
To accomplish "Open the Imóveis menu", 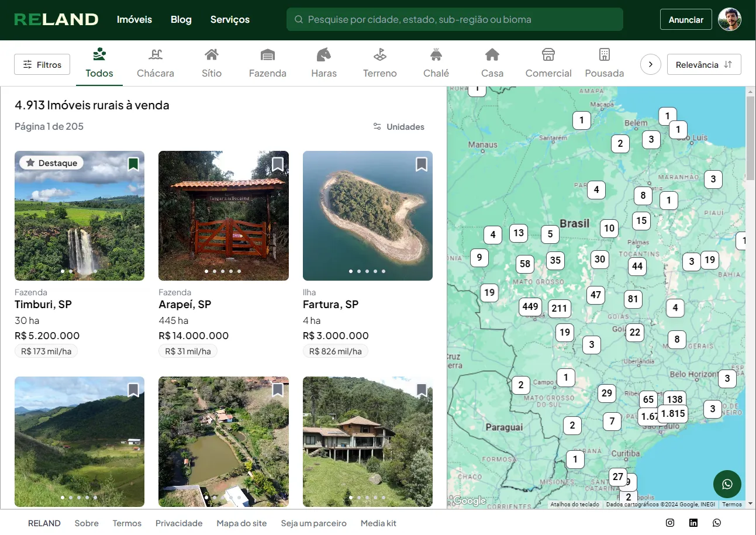I will (x=134, y=19).
